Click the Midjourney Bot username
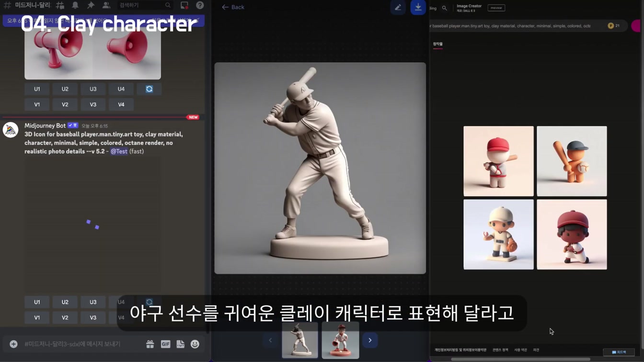 coord(45,125)
